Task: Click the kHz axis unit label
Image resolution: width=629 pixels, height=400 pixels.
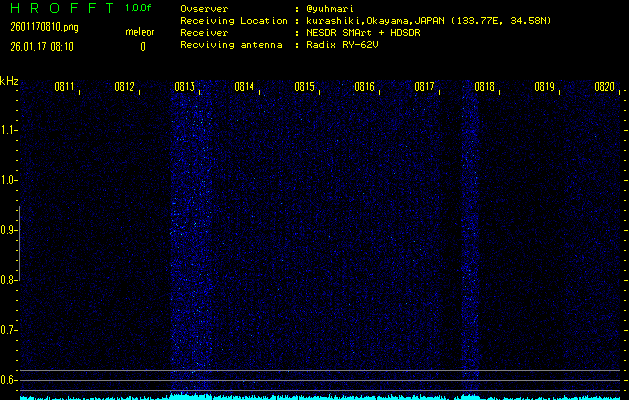Action: [x=9, y=81]
